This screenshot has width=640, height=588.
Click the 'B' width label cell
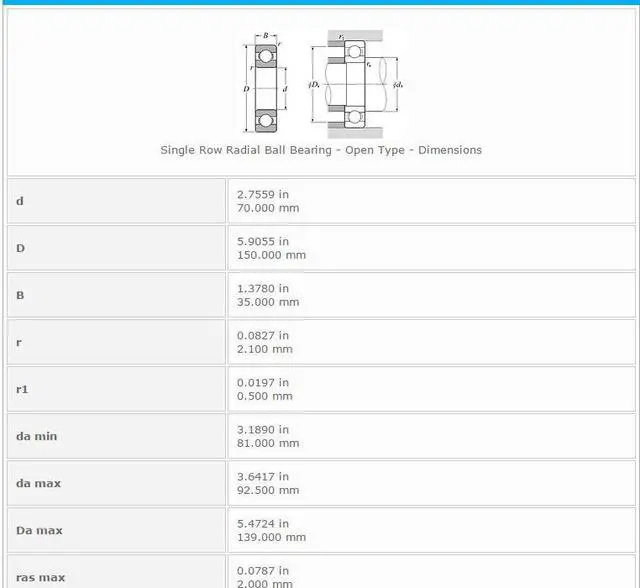tap(116, 295)
